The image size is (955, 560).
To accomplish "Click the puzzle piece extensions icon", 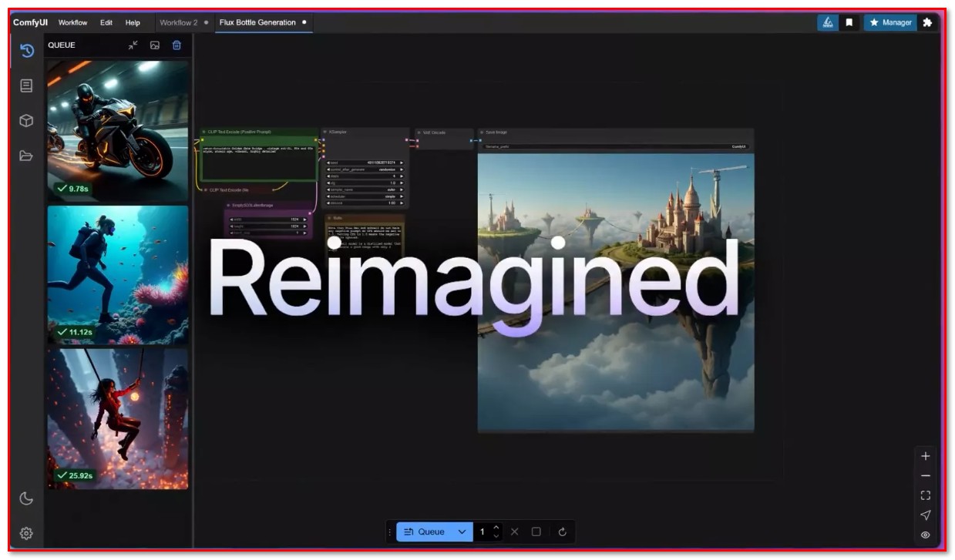I will tap(927, 22).
